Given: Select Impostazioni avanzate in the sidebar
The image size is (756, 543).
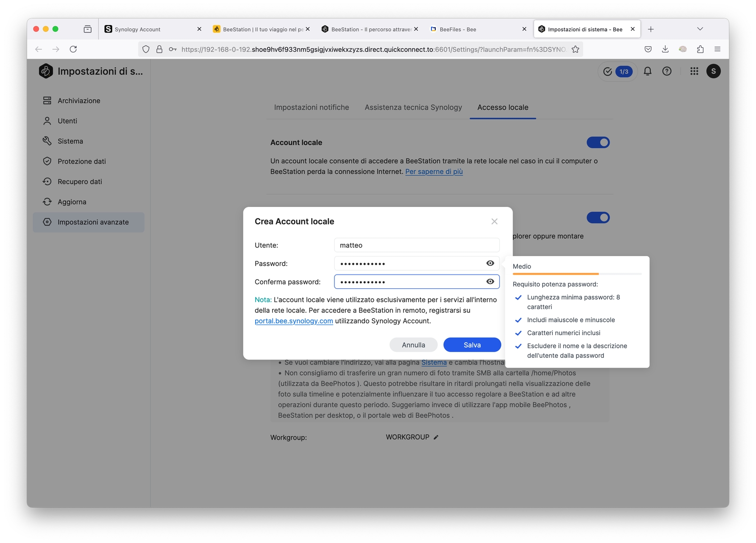Looking at the screenshot, I should click(88, 222).
